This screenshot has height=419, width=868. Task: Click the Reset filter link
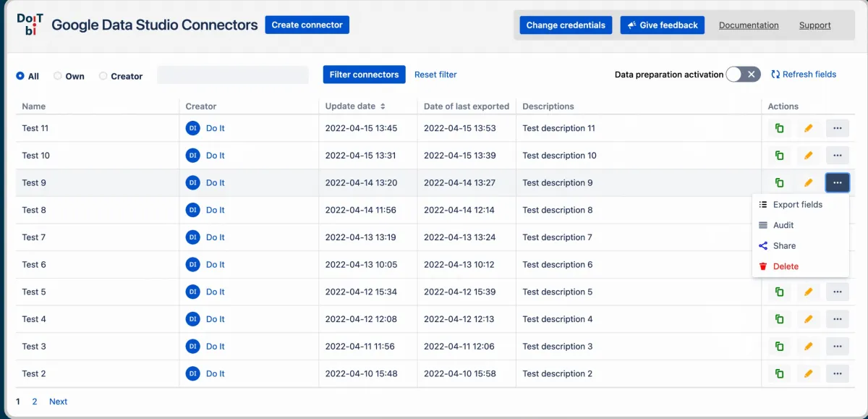pyautogui.click(x=435, y=75)
